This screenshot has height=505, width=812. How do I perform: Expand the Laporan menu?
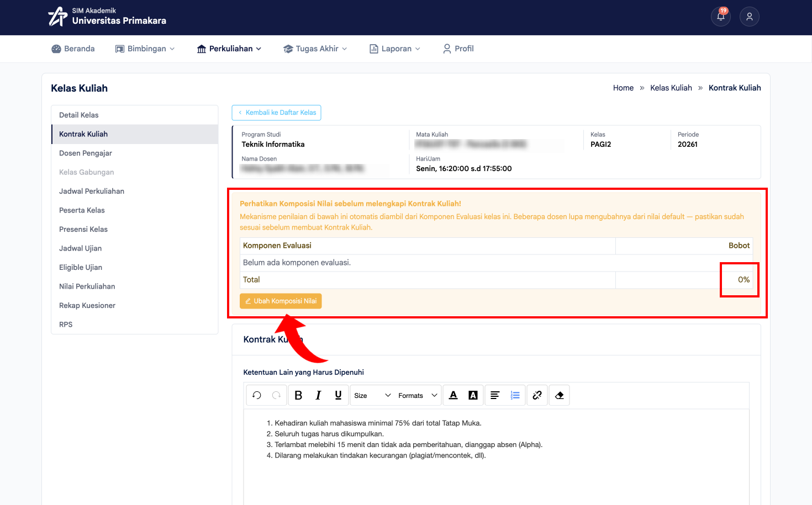click(395, 49)
